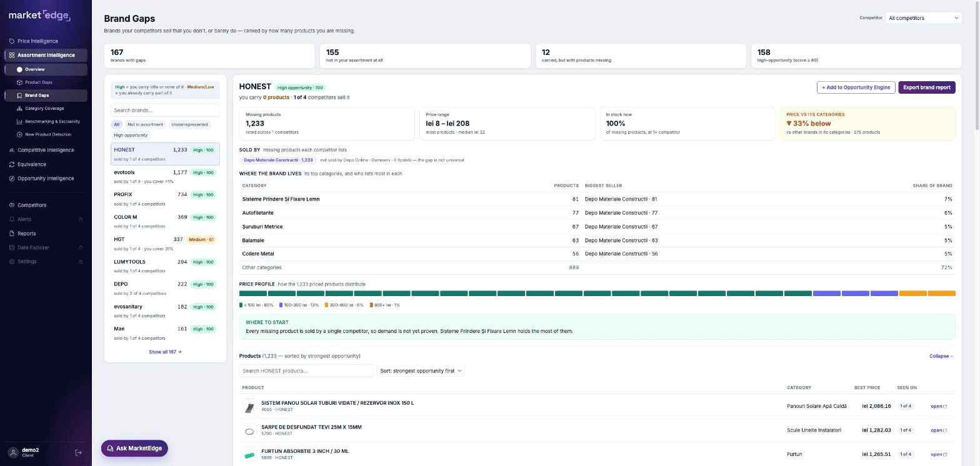This screenshot has height=466, width=980.
Task: Enable the High opportunity filter chip
Action: [131, 136]
